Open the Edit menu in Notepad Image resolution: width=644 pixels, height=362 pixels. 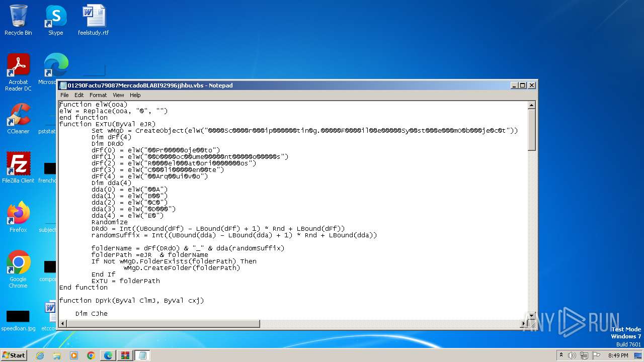coord(79,95)
